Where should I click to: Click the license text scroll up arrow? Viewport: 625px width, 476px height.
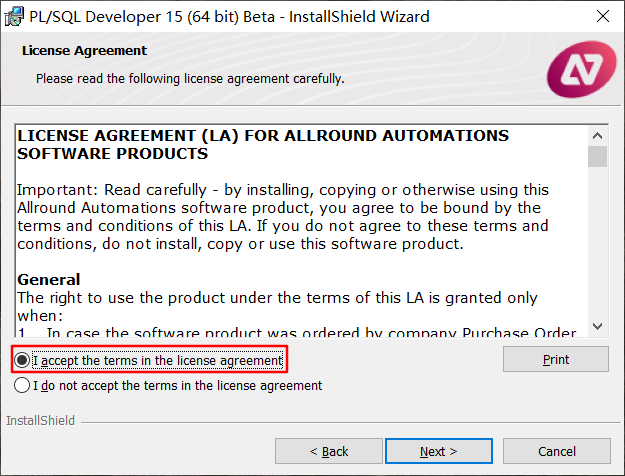[597, 136]
